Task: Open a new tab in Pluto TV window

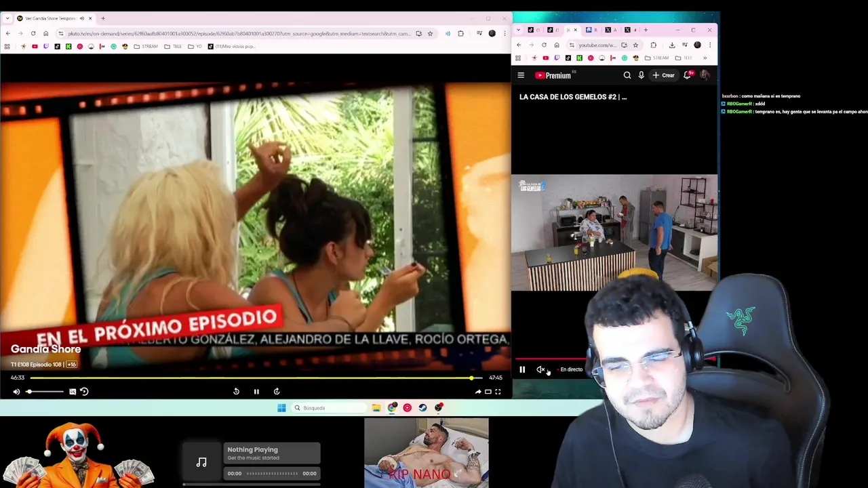Action: (x=103, y=18)
